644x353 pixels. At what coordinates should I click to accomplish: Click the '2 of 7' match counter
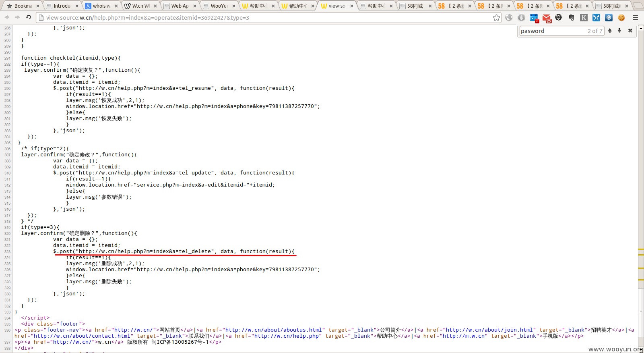pos(595,31)
